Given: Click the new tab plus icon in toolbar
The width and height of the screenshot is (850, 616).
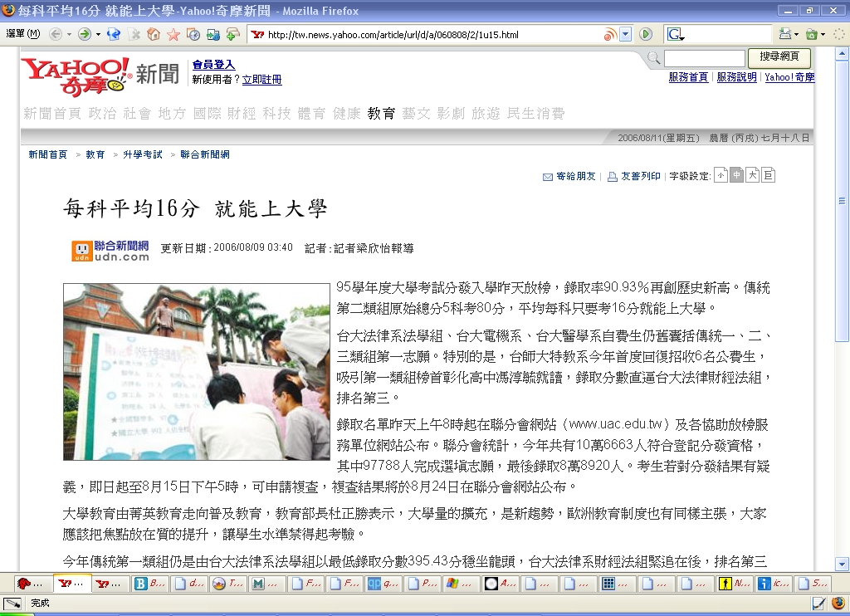Looking at the screenshot, I should click(233, 34).
